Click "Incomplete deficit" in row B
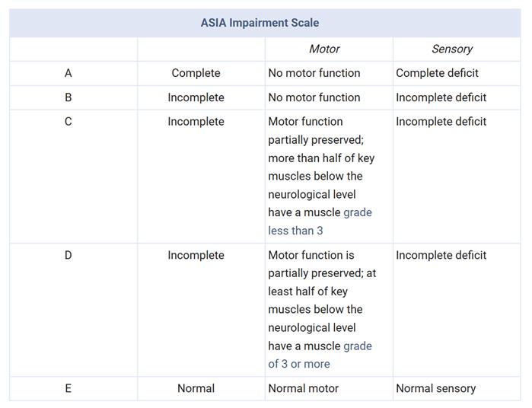This screenshot has width=532, height=408. [x=441, y=97]
